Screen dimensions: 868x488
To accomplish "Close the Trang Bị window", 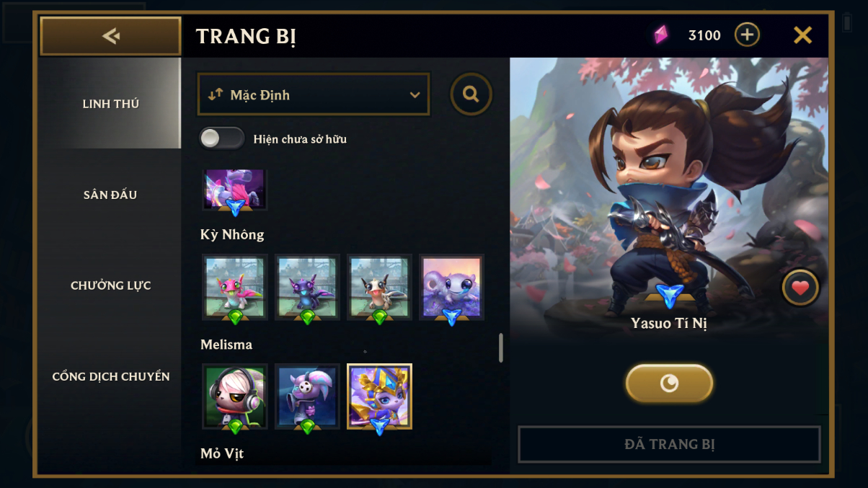I will tap(802, 35).
